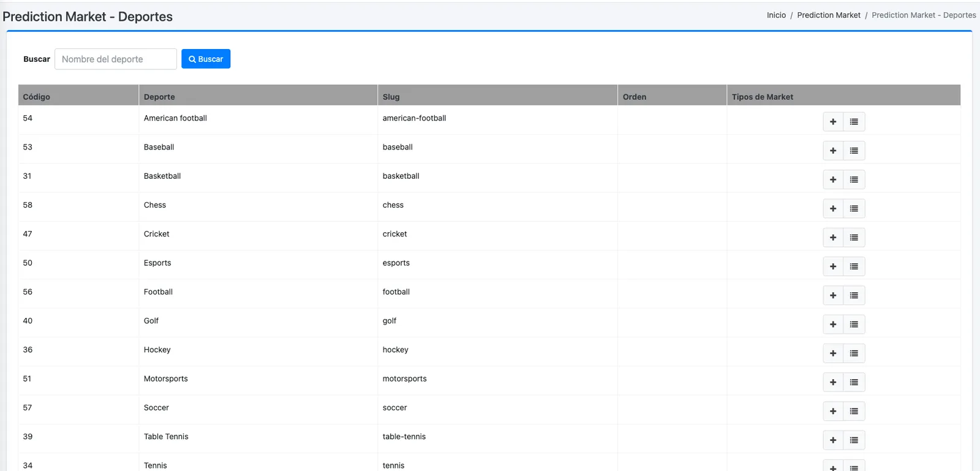
Task: Open list icon in the Cricket row
Action: click(854, 238)
